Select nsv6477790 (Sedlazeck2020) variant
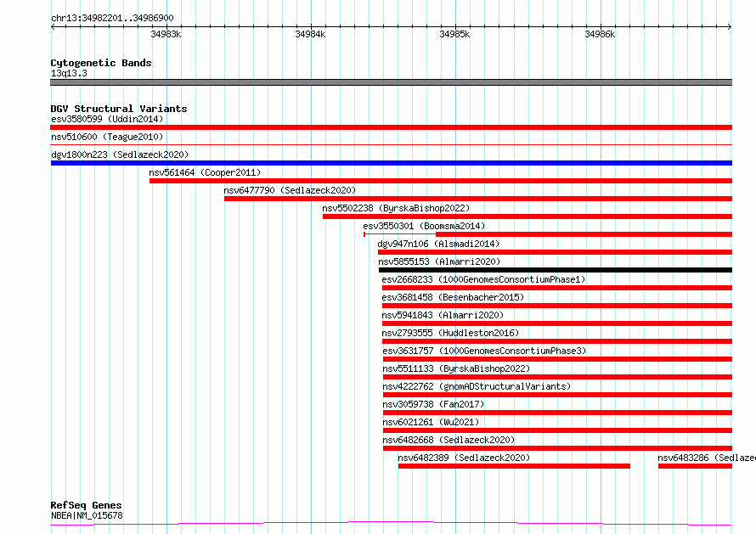Image resolution: width=756 pixels, height=534 pixels. point(290,190)
